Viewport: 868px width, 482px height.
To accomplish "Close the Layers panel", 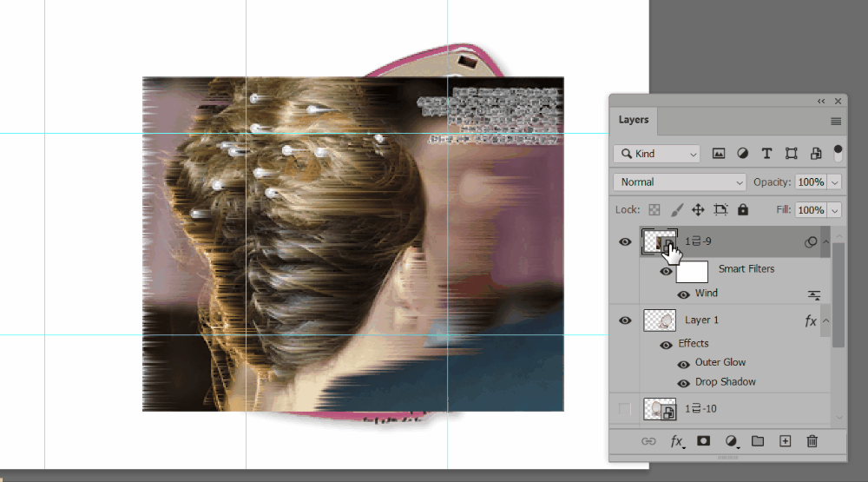I will coord(838,101).
